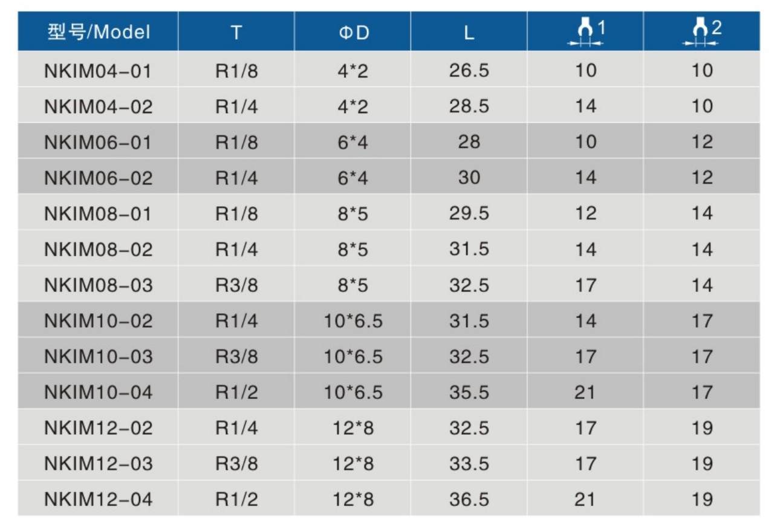
Task: Select the T column header
Action: point(236,32)
